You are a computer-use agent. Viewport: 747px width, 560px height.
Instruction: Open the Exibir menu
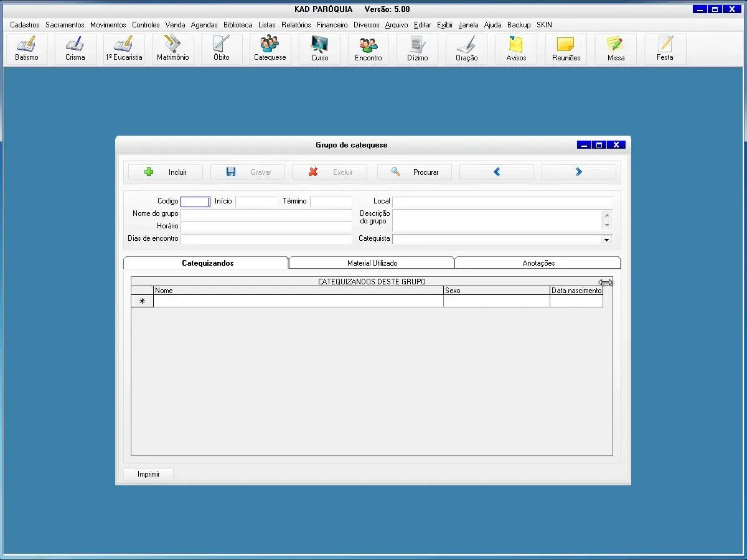click(445, 25)
